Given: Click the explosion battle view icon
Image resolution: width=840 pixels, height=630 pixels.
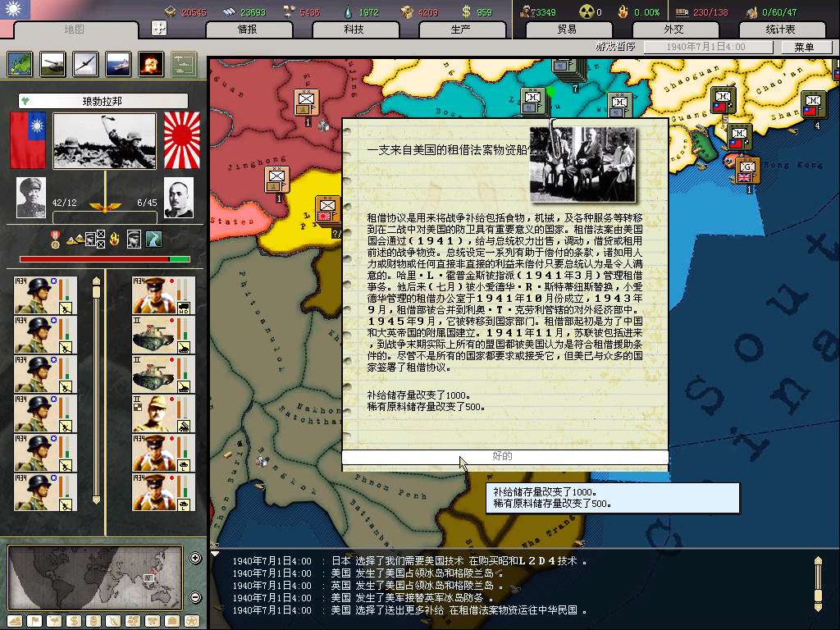Looking at the screenshot, I should (x=151, y=64).
